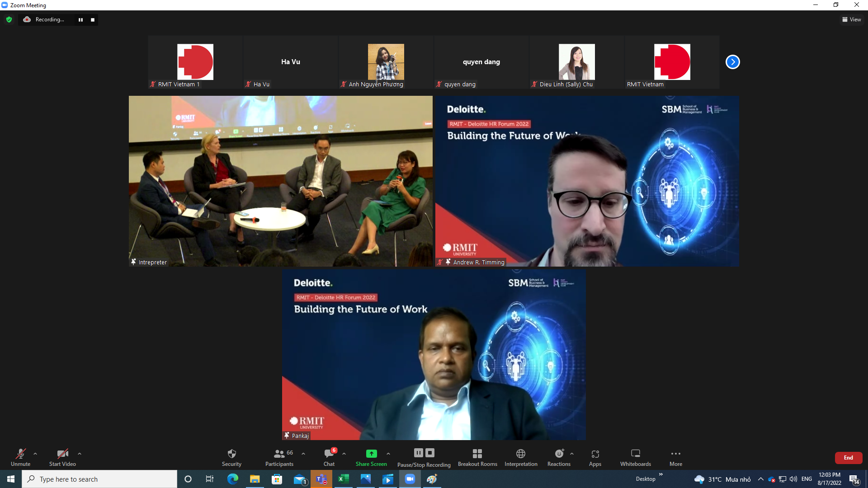This screenshot has height=488, width=868.
Task: Start Video from the meeting toolbar
Action: [62, 457]
